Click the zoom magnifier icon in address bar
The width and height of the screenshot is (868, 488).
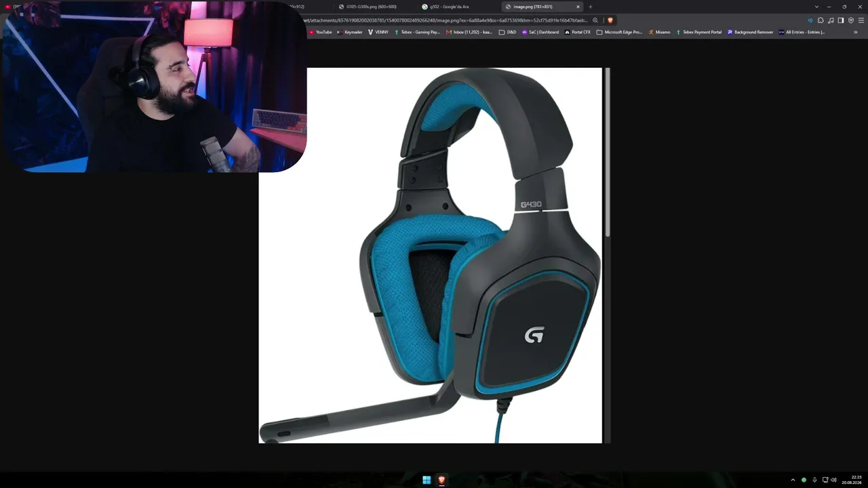[x=595, y=20]
